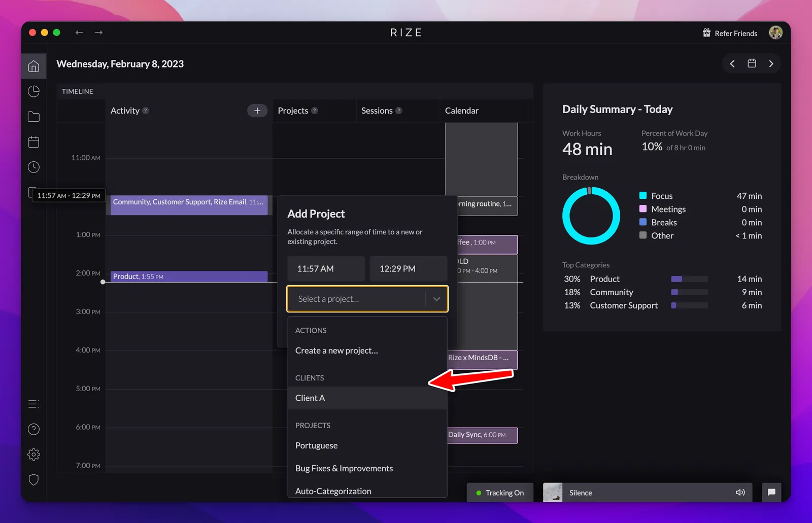Click Refer Friends link
This screenshot has height=523, width=812.
pos(736,33)
